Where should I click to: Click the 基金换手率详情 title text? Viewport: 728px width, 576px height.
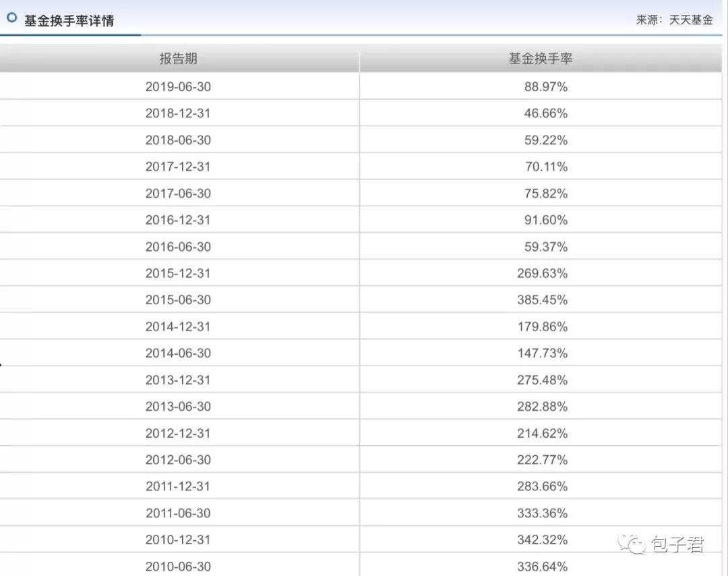(69, 21)
